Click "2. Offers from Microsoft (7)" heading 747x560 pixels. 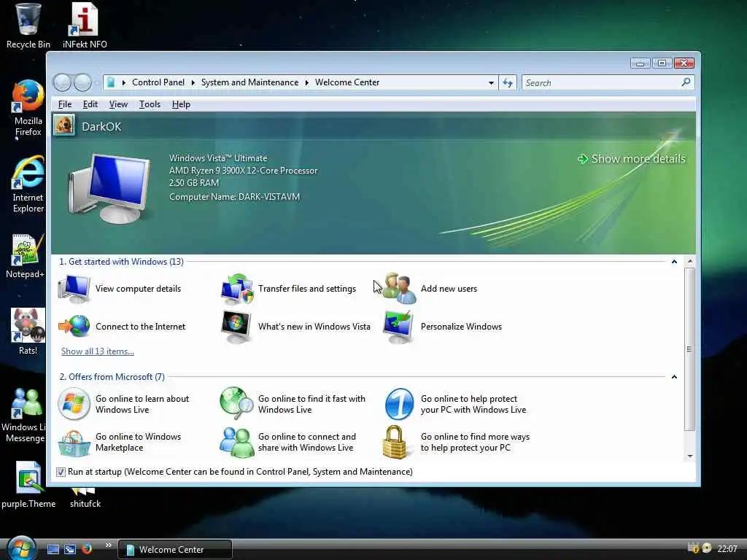pyautogui.click(x=112, y=377)
